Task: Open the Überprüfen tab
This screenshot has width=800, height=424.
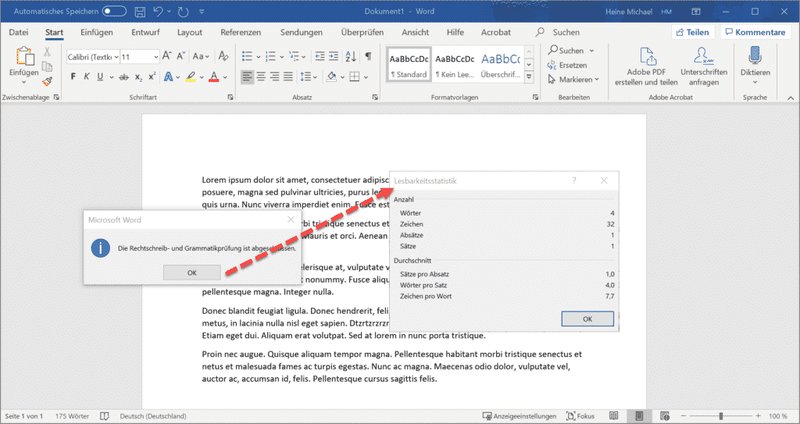Action: [362, 32]
